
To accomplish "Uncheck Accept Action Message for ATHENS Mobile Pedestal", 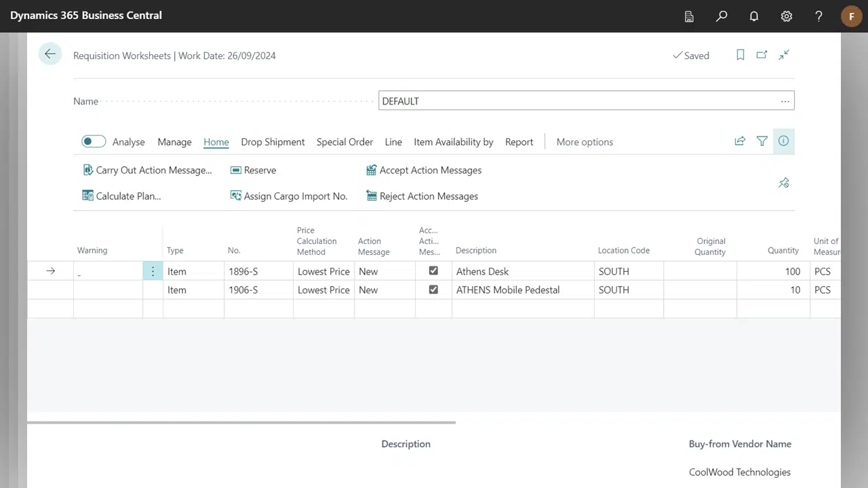I will pyautogui.click(x=433, y=289).
